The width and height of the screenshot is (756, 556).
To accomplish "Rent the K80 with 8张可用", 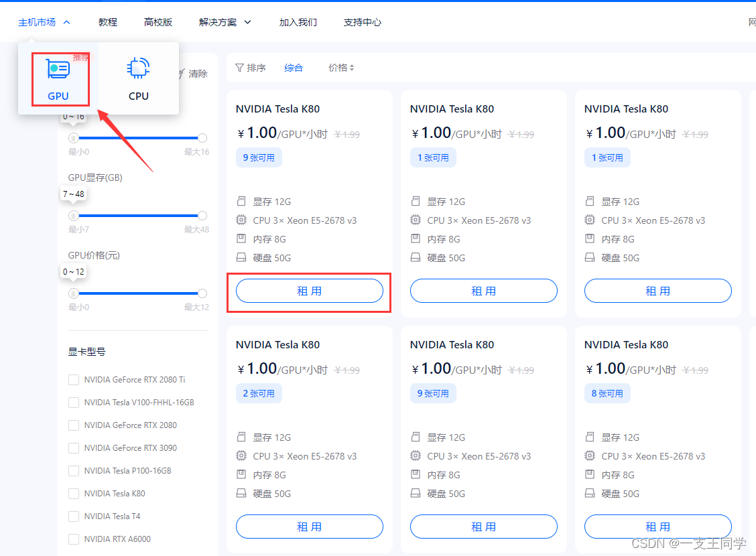I will [657, 527].
